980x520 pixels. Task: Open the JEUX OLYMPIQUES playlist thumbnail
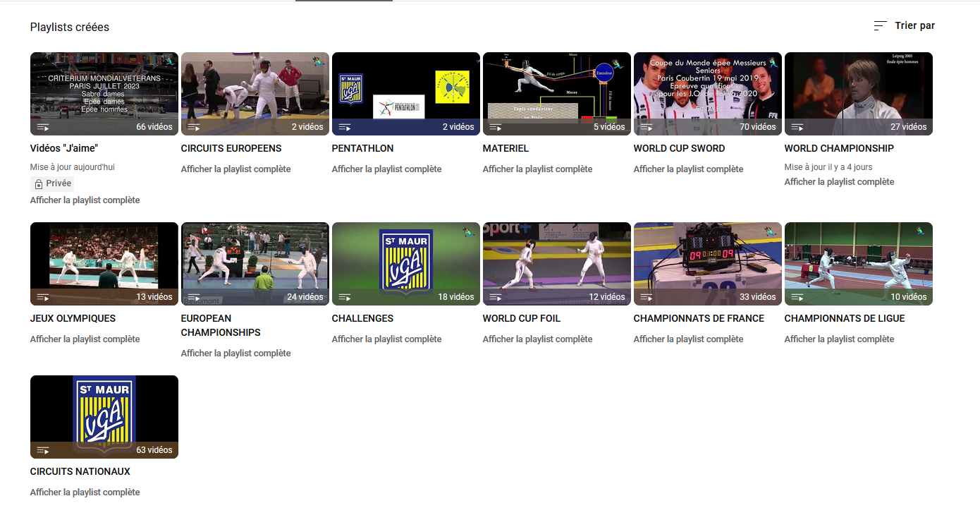[x=104, y=264]
